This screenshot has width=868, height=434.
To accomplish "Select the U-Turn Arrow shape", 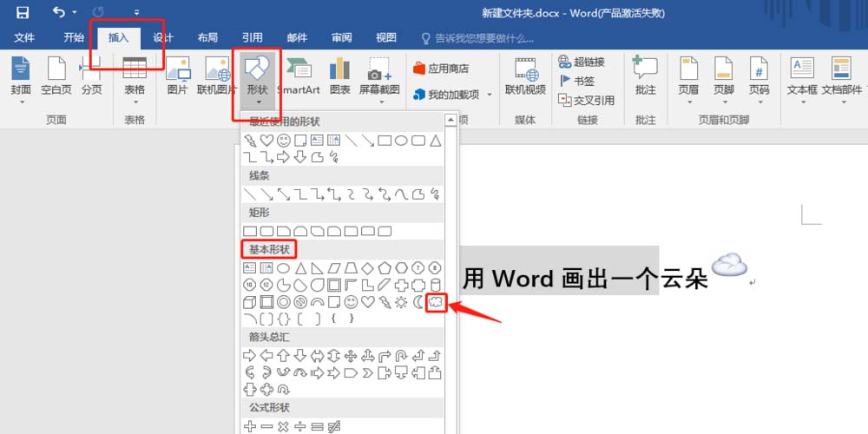I will click(x=401, y=355).
